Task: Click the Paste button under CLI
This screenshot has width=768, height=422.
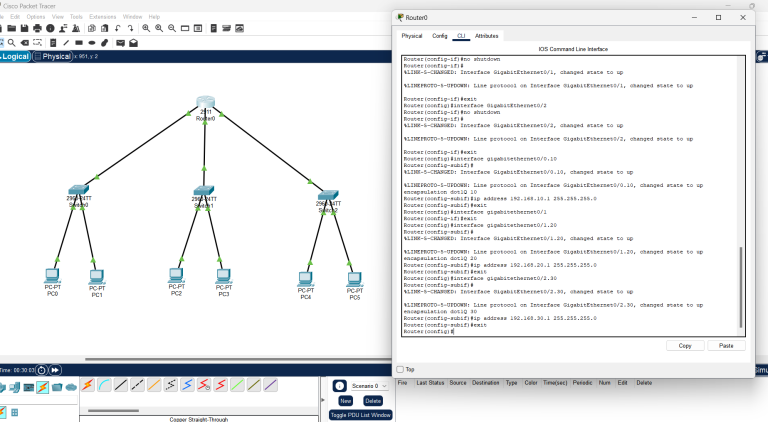Action: pos(726,346)
